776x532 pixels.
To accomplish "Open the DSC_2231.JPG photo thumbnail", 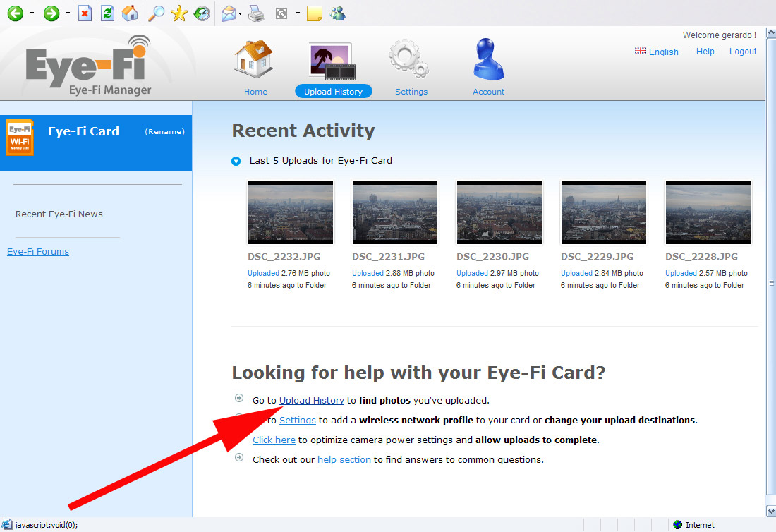I will pyautogui.click(x=395, y=212).
